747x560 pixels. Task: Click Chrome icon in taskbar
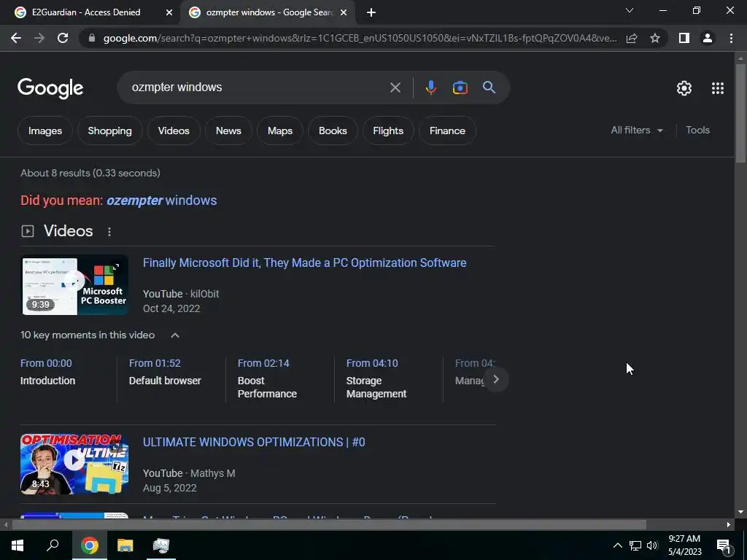click(89, 545)
